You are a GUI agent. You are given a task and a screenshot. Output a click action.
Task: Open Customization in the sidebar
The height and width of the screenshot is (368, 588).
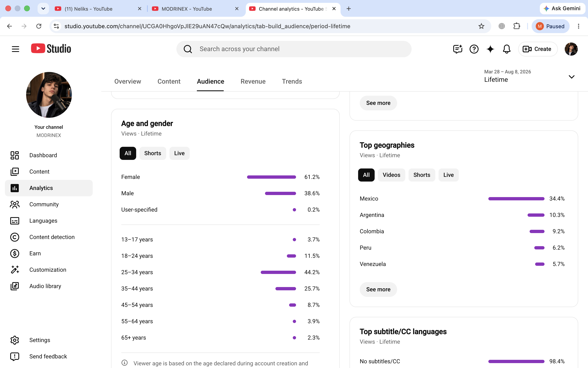tap(49, 270)
